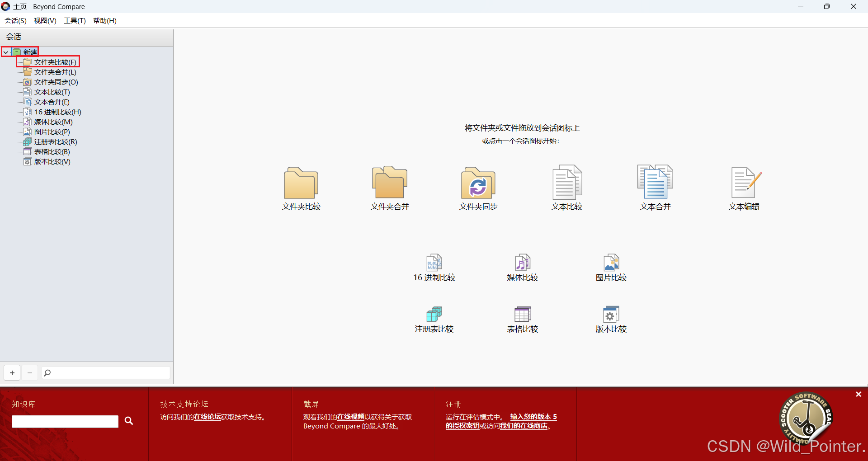Viewport: 868px width, 461px height.
Task: Open the 工具(T) menu
Action: coord(75,21)
